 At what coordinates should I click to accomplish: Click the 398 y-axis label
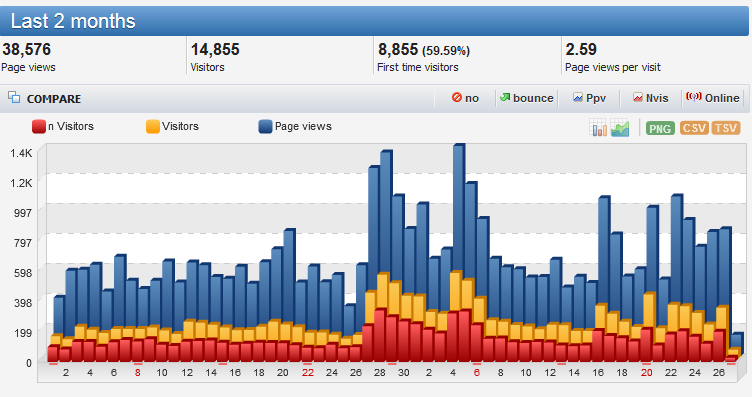(24, 303)
